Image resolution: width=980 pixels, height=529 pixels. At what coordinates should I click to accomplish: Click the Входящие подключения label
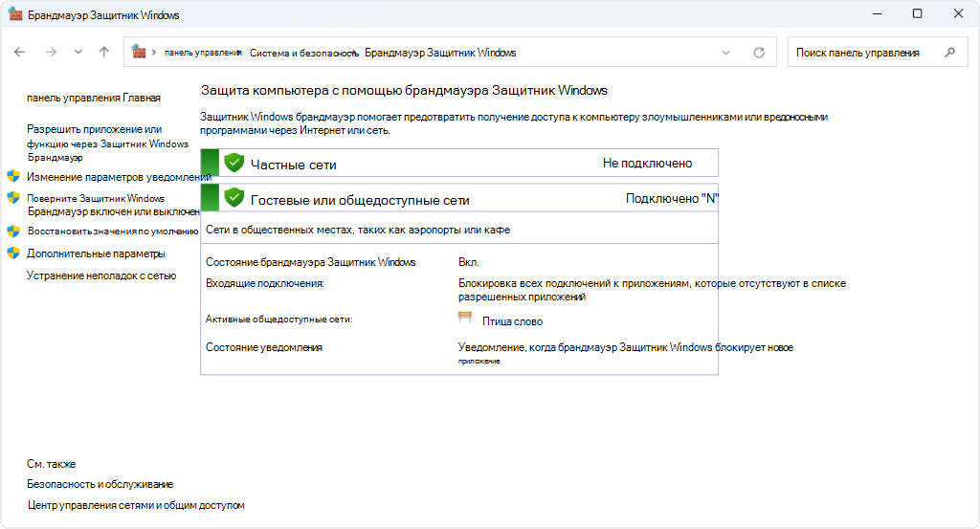(x=265, y=283)
